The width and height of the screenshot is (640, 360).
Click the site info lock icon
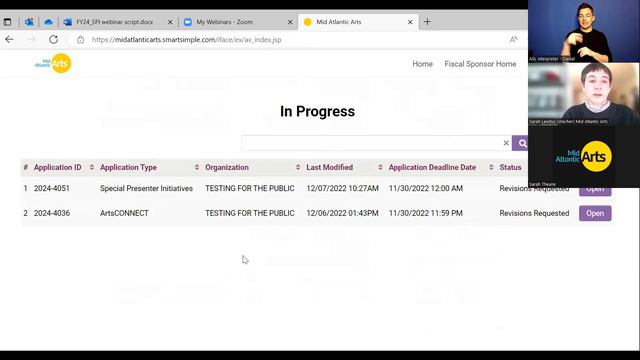(x=80, y=40)
